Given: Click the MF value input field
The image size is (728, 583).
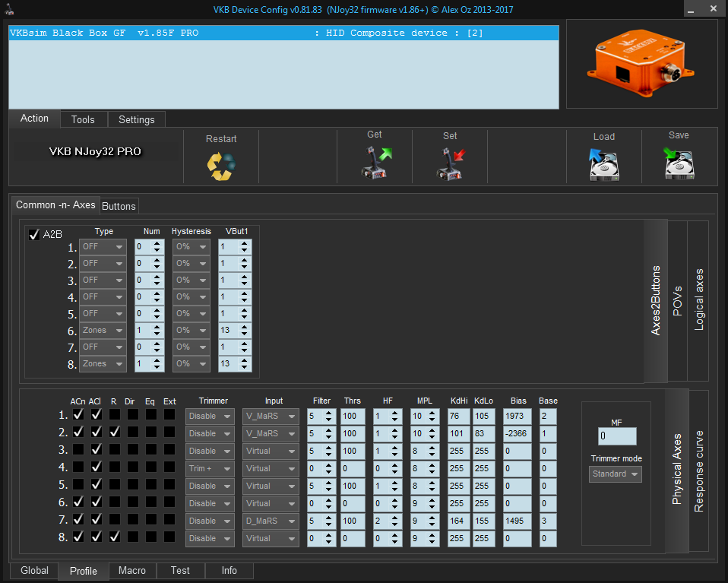Looking at the screenshot, I should (x=617, y=436).
